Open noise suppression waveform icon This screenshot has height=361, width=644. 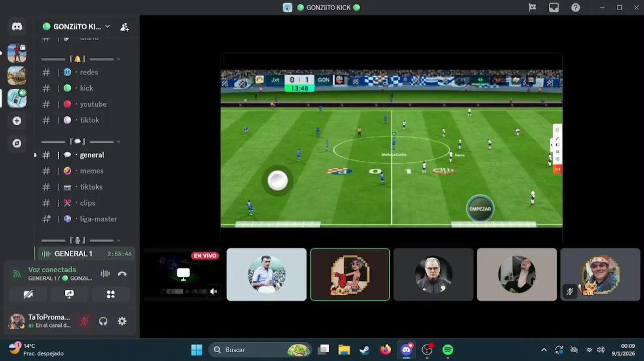(105, 274)
